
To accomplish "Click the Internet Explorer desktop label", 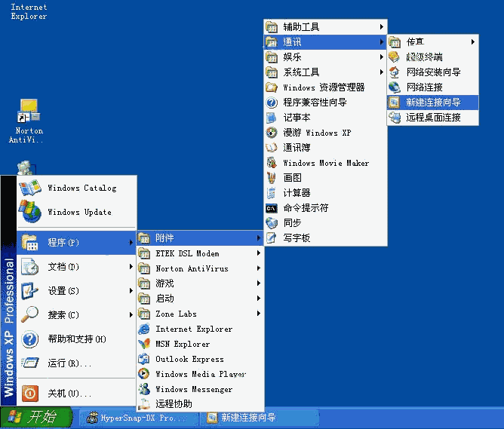I will (x=29, y=11).
